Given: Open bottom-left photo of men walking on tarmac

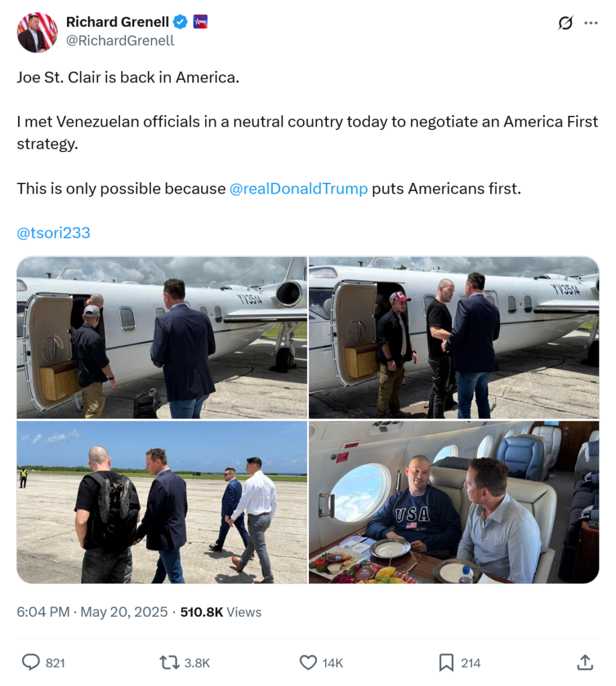Looking at the screenshot, I should [162, 502].
